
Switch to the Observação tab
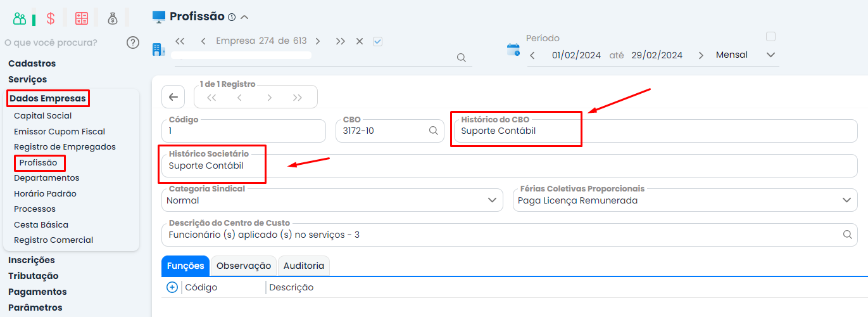pos(244,266)
